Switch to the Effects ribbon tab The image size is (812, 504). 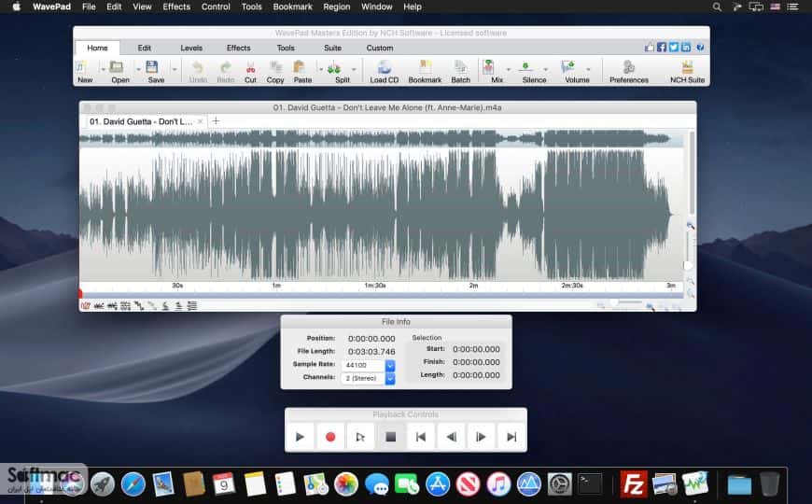238,48
